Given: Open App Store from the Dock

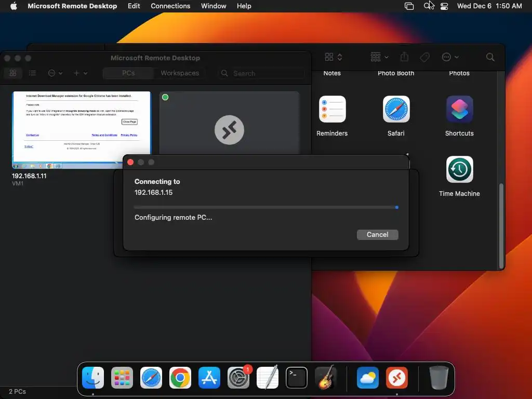Looking at the screenshot, I should pos(209,377).
